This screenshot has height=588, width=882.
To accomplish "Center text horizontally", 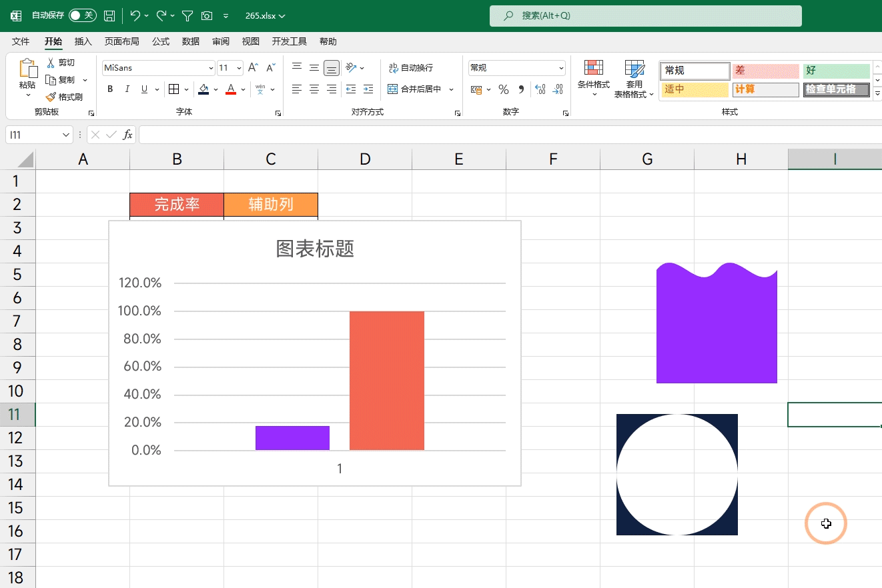I will 314,89.
